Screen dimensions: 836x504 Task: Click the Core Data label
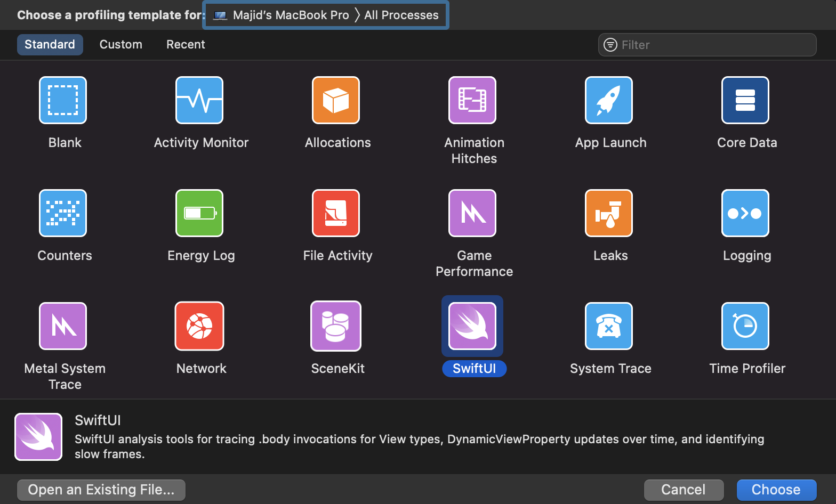(747, 143)
